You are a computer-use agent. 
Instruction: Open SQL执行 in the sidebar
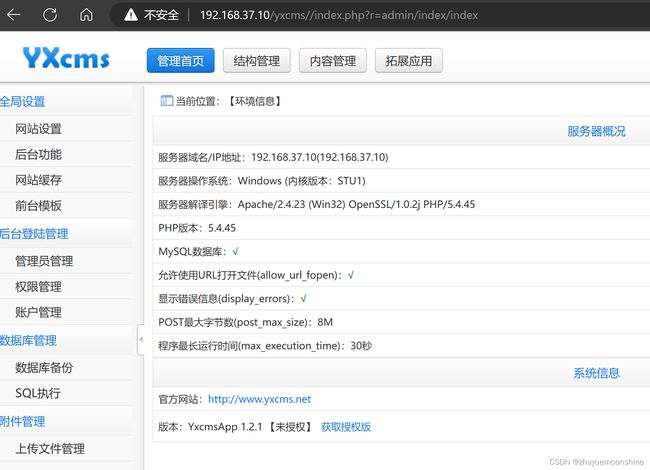pos(38,393)
